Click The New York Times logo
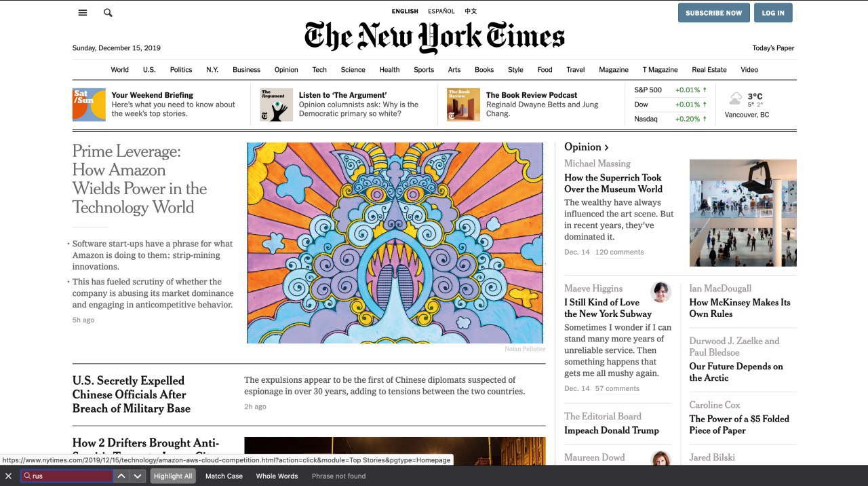Viewport: 868px width, 486px height. tap(434, 37)
